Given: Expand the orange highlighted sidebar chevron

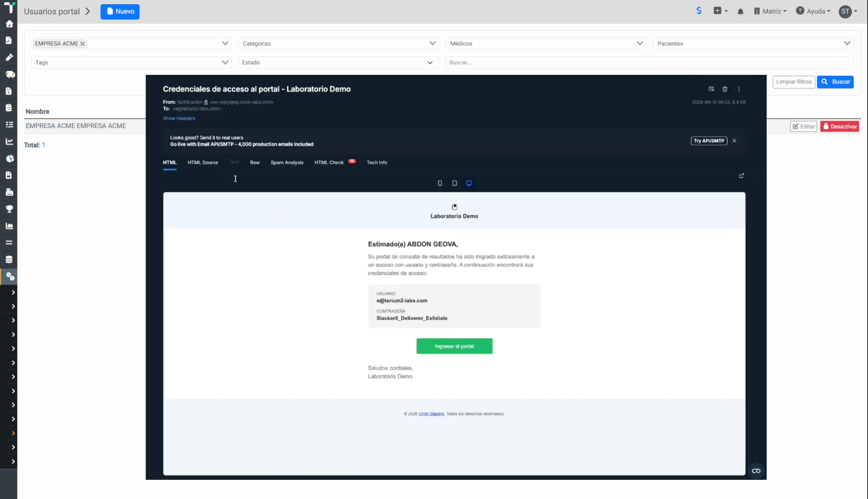Looking at the screenshot, I should tap(13, 433).
